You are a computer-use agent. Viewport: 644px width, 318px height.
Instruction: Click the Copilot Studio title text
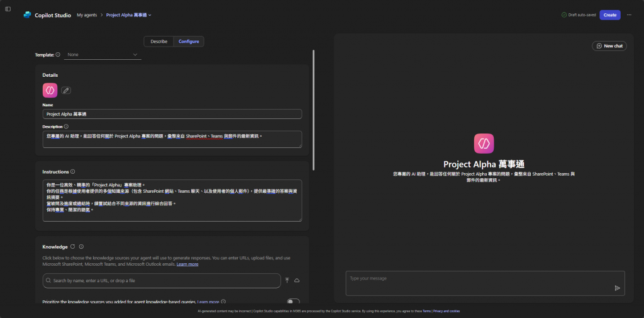point(53,15)
